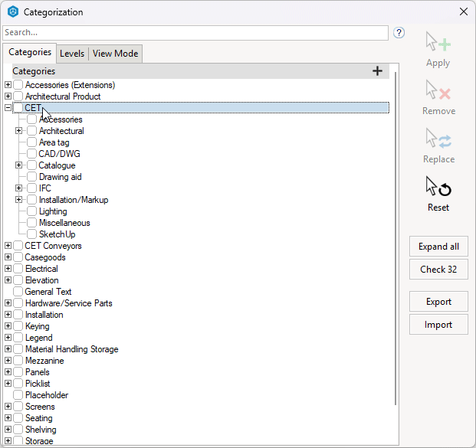Expand the CET Conveyors category
This screenshot has width=476, height=448.
click(8, 246)
